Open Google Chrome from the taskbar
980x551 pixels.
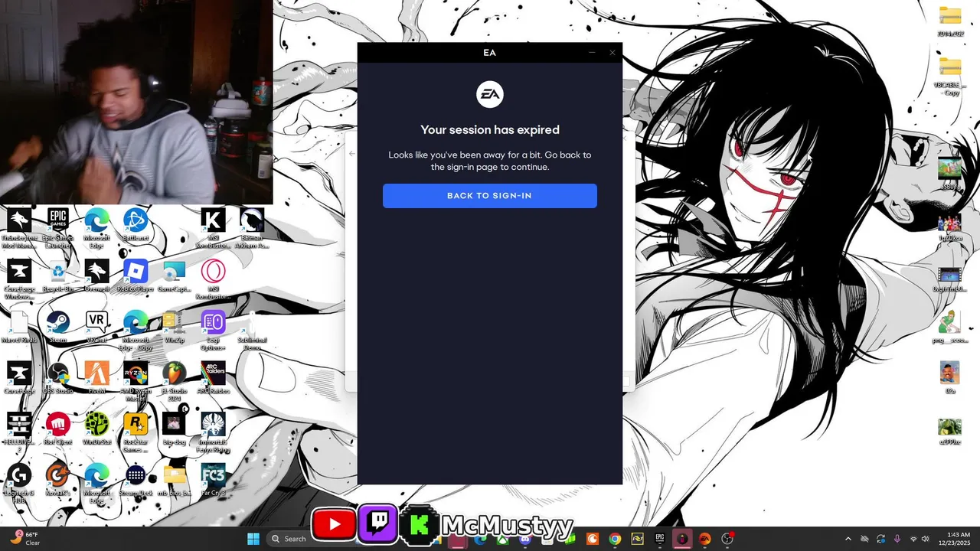pos(615,539)
